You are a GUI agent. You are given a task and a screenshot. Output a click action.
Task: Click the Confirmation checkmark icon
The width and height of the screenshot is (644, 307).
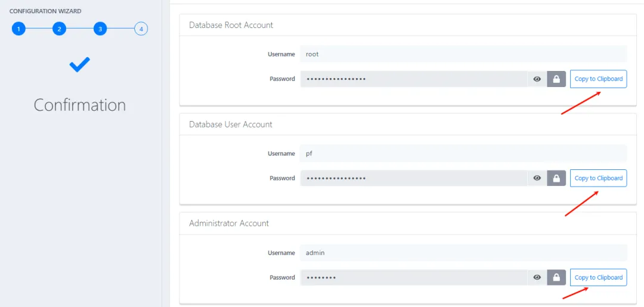click(79, 65)
